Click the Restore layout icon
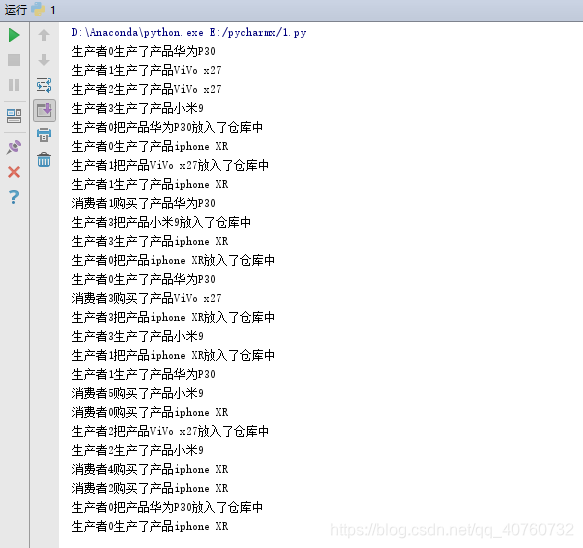Screen dimensions: 583x548 [14, 116]
